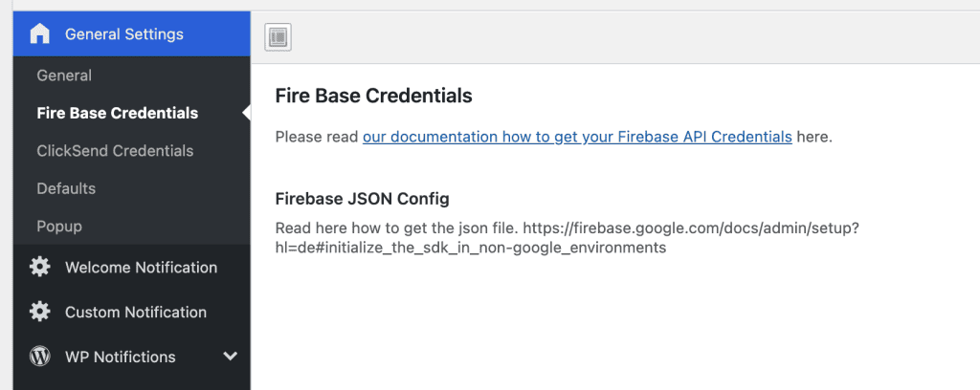Click the gear icon next to Welcome Notification
The image size is (980, 390).
coord(39,267)
